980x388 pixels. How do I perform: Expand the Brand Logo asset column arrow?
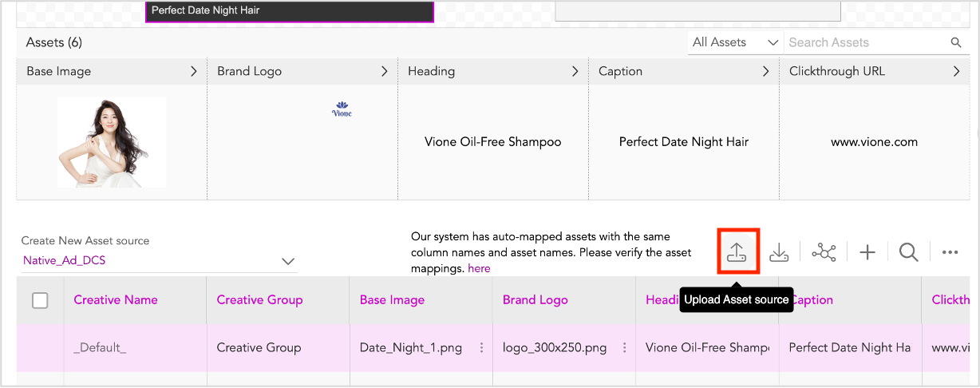[384, 72]
